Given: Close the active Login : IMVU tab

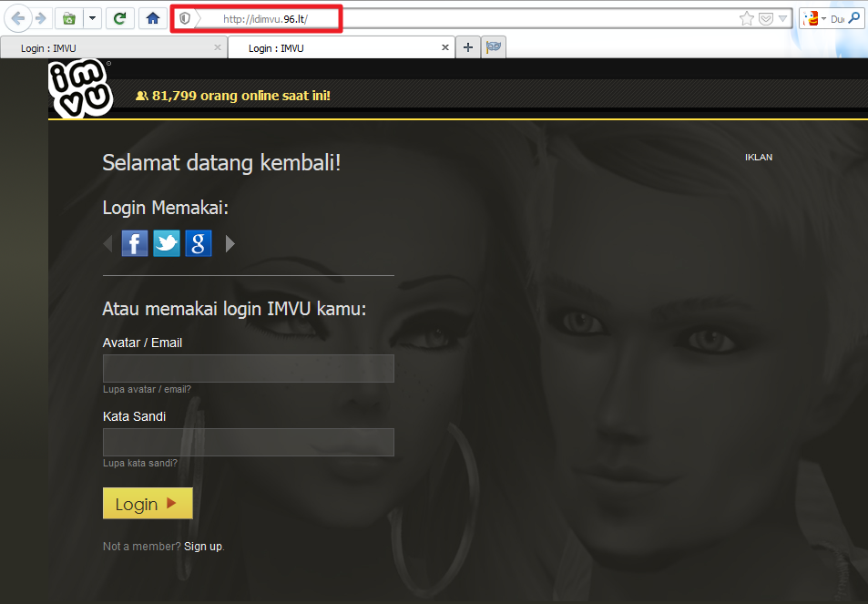Looking at the screenshot, I should coord(445,47).
